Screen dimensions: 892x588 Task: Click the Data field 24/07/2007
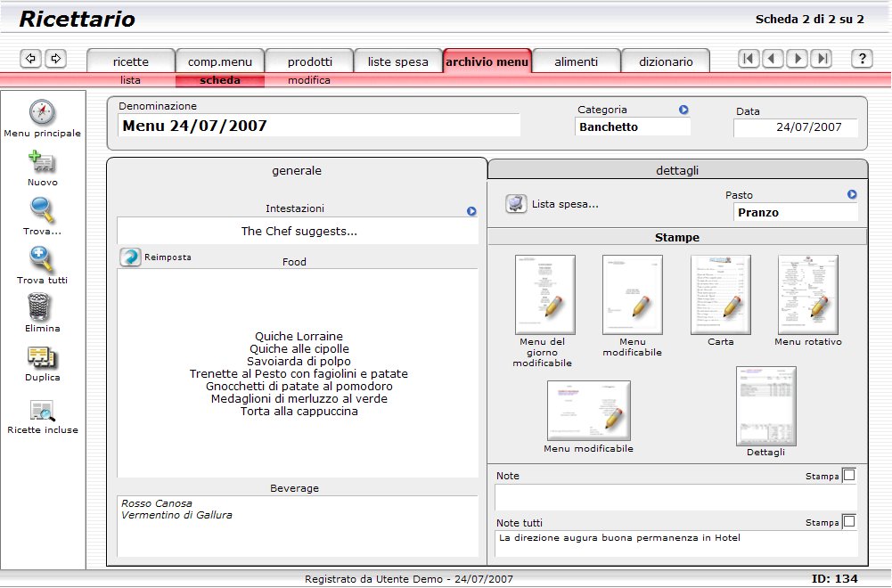[795, 127]
